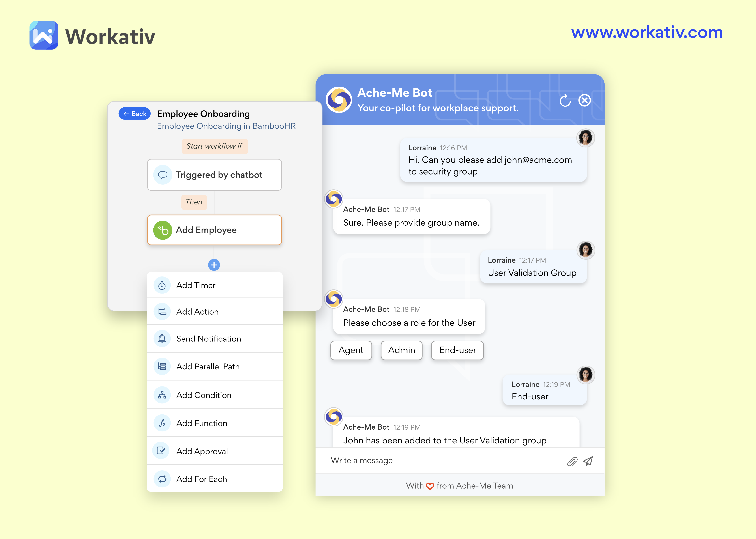The height and width of the screenshot is (539, 756).
Task: Open the www.workativ.com link
Action: (x=647, y=32)
